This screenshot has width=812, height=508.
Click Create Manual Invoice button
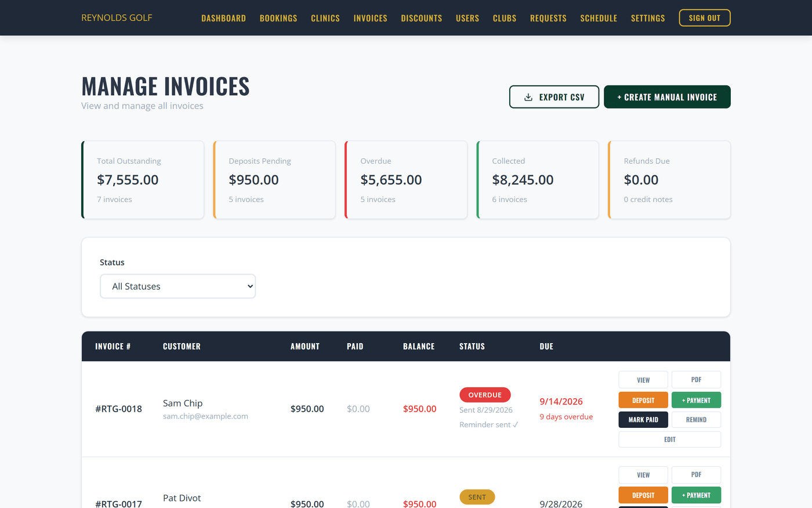coord(667,97)
